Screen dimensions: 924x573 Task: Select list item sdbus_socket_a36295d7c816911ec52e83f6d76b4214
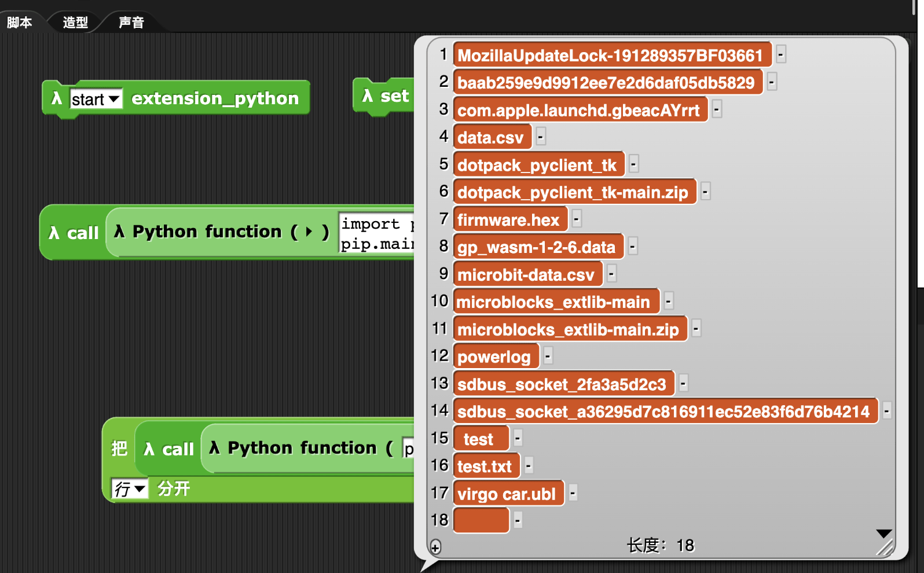pyautogui.click(x=665, y=412)
